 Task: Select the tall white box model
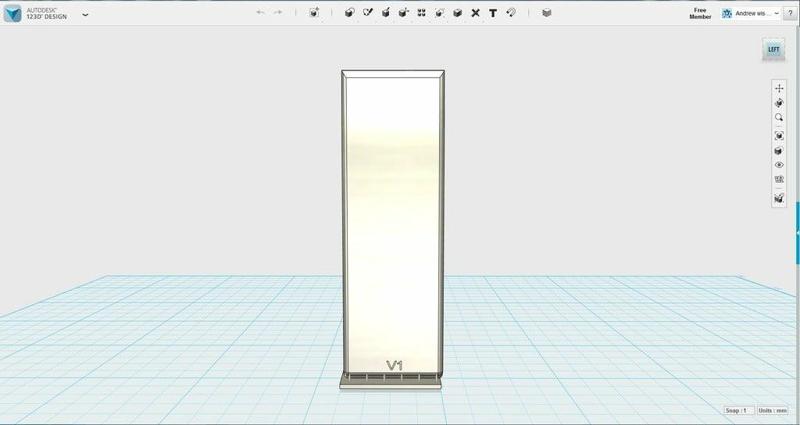[392, 224]
